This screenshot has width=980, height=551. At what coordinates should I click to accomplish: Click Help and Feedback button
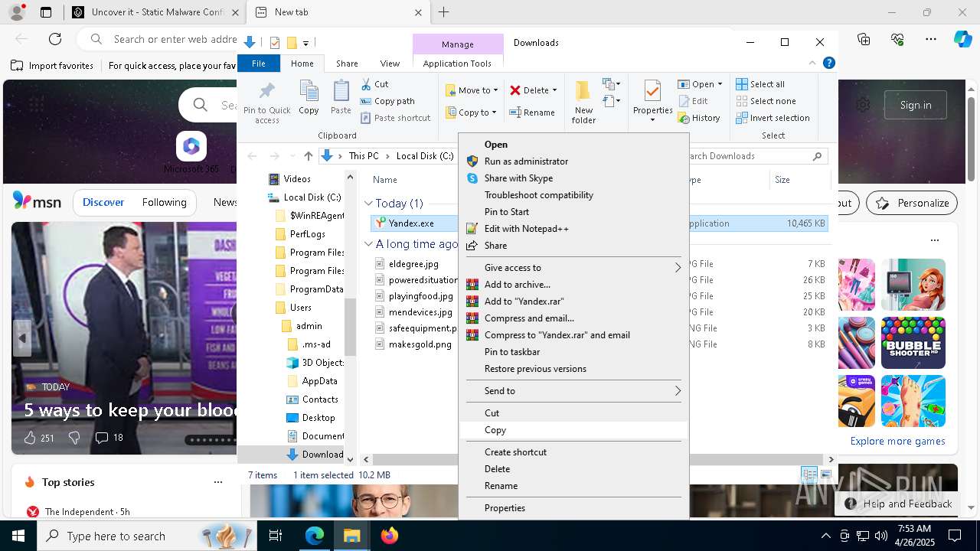(x=900, y=504)
